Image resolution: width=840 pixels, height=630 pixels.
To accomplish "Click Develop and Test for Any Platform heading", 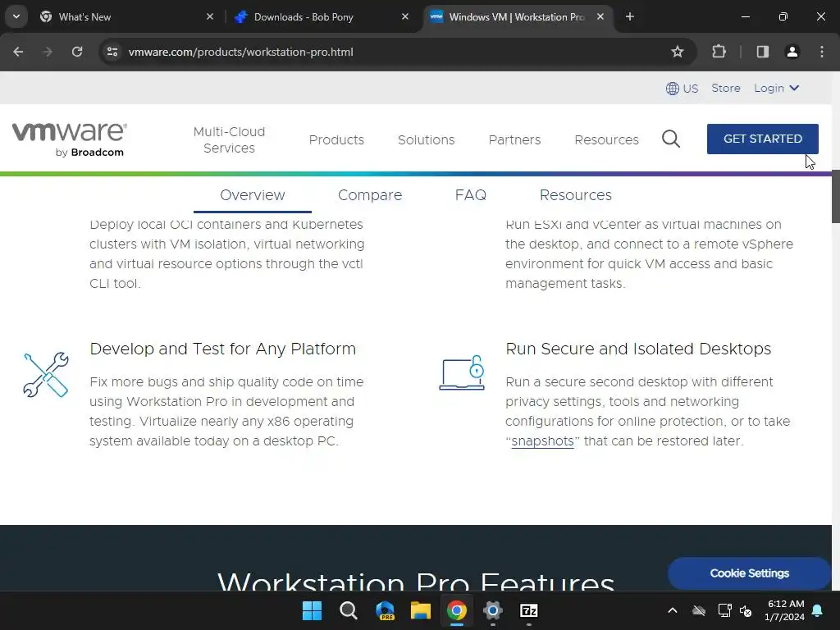I will tap(223, 349).
